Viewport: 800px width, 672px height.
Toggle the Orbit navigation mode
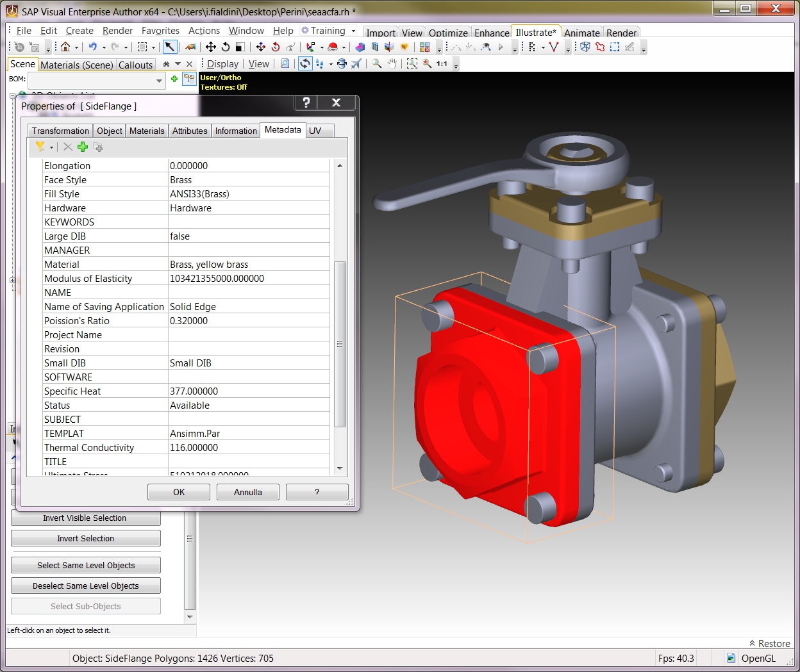click(x=305, y=63)
